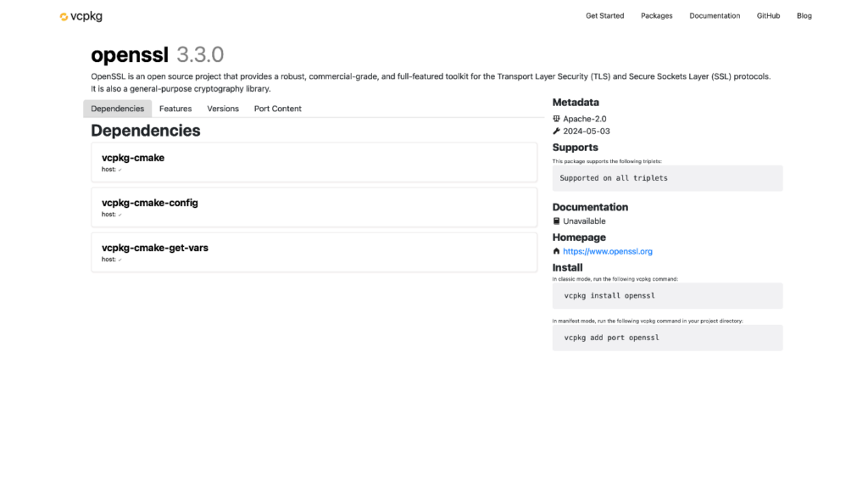
Task: Click the wrench icon beside 2024-05-03
Action: 557,131
